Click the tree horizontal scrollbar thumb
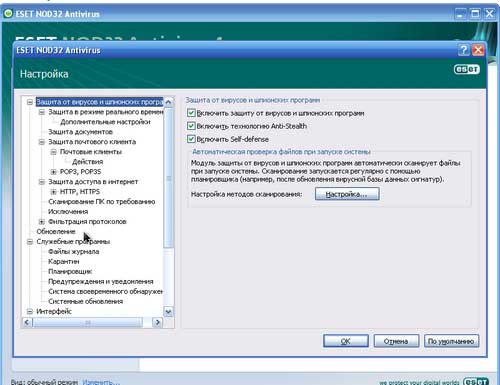The width and height of the screenshot is (500, 385). pyautogui.click(x=88, y=322)
